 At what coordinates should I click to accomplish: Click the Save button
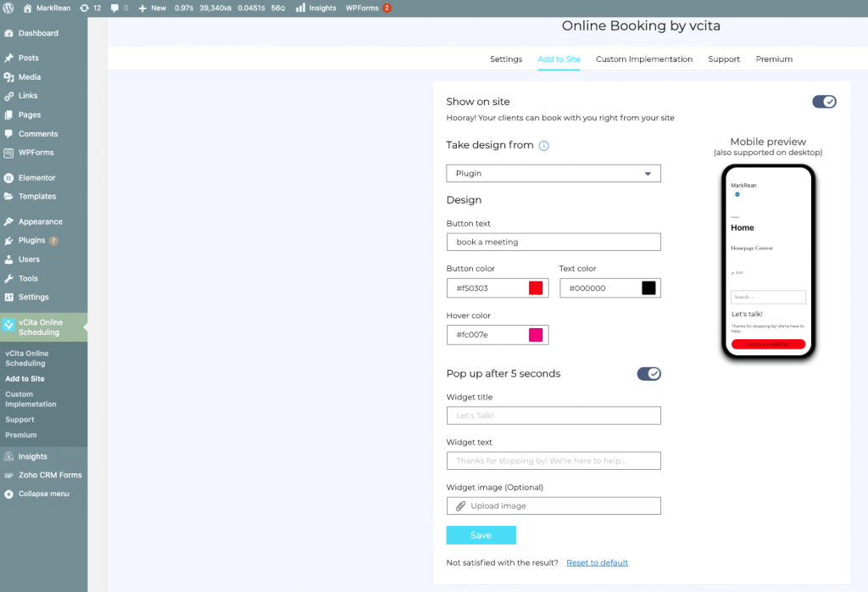click(x=481, y=535)
